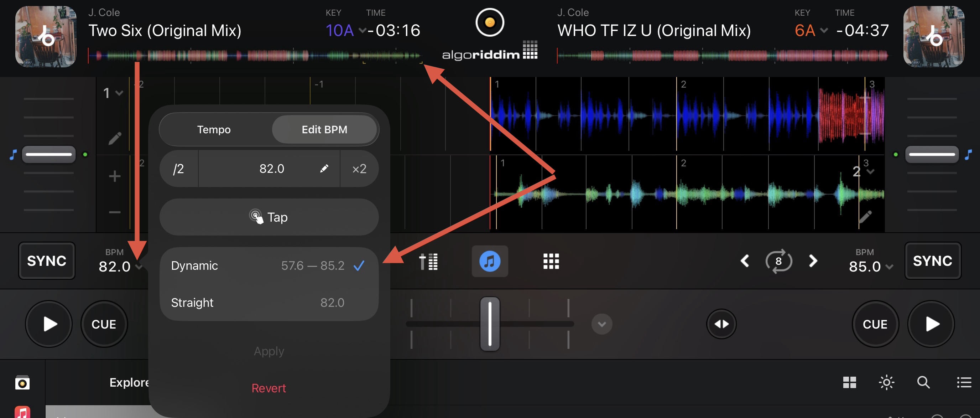980x418 pixels.
Task: Open the sampler pads grid icon
Action: tap(551, 262)
